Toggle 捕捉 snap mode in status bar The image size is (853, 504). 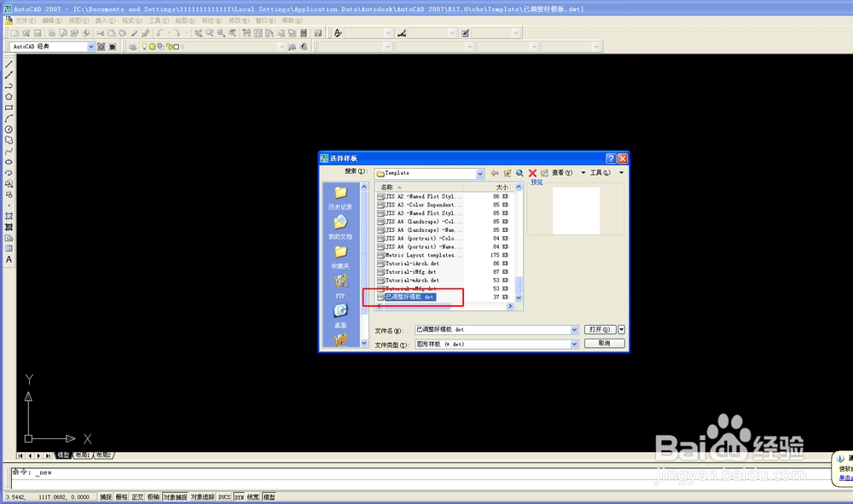pyautogui.click(x=106, y=497)
